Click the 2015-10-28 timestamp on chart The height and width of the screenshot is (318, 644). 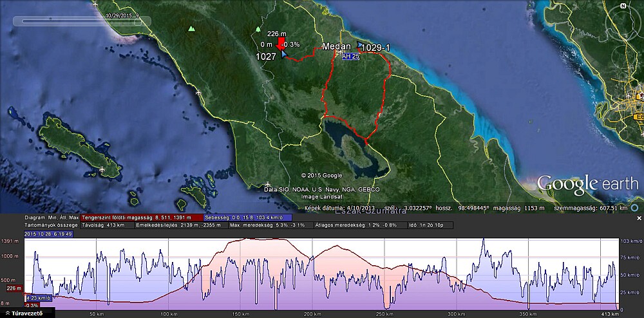[48, 234]
